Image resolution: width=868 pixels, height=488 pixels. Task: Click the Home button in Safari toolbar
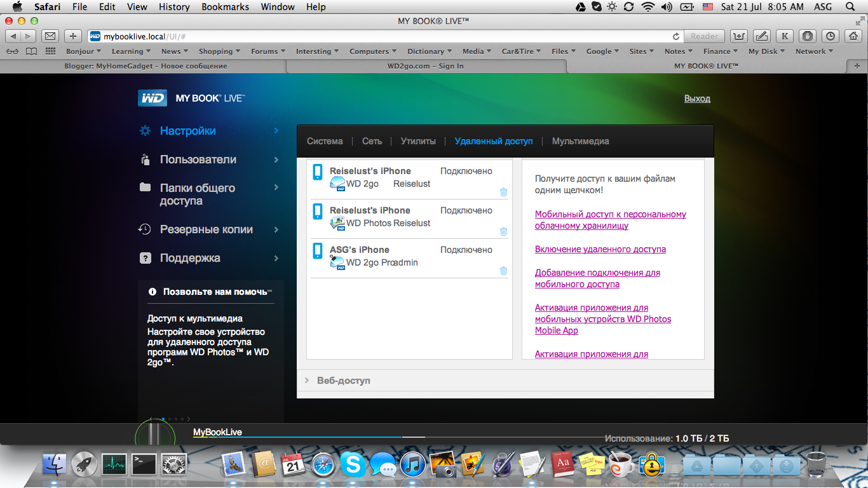coord(854,36)
